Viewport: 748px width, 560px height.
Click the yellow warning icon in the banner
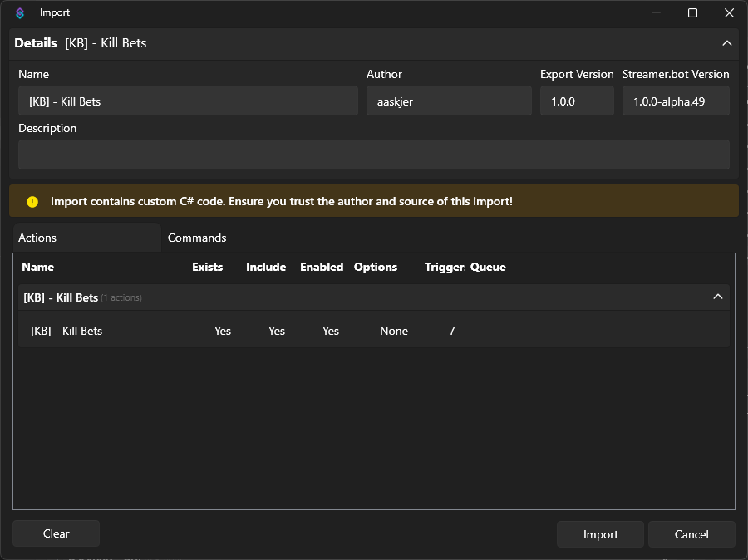tap(32, 202)
